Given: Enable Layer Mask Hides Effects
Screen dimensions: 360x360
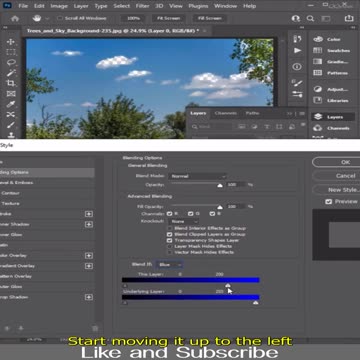Looking at the screenshot, I should click(170, 246).
